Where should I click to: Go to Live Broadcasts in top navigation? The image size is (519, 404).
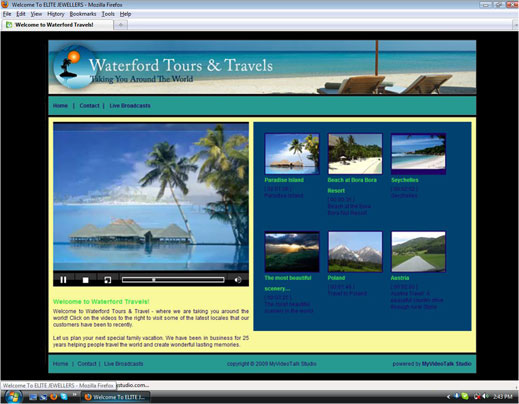130,106
